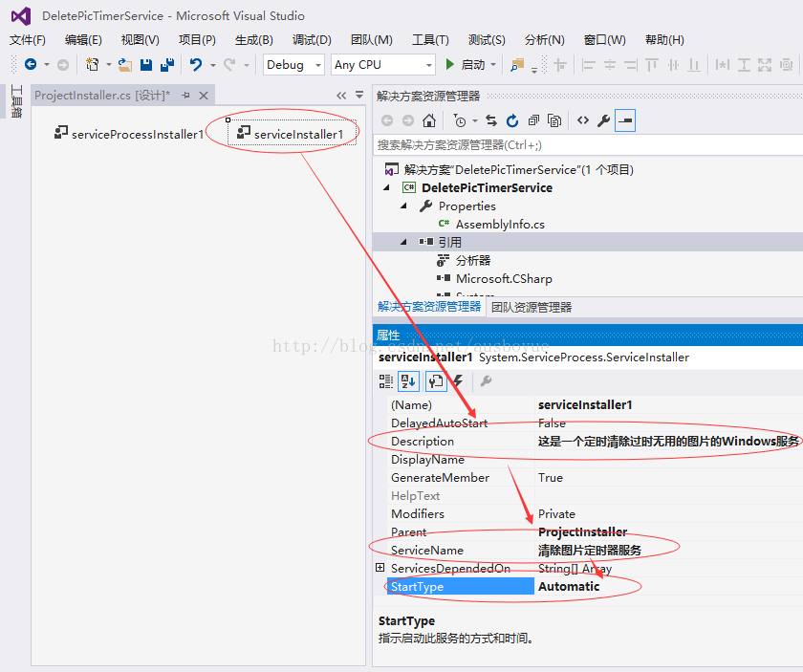Click the sync with active document icon
The height and width of the screenshot is (672, 803).
(x=491, y=120)
